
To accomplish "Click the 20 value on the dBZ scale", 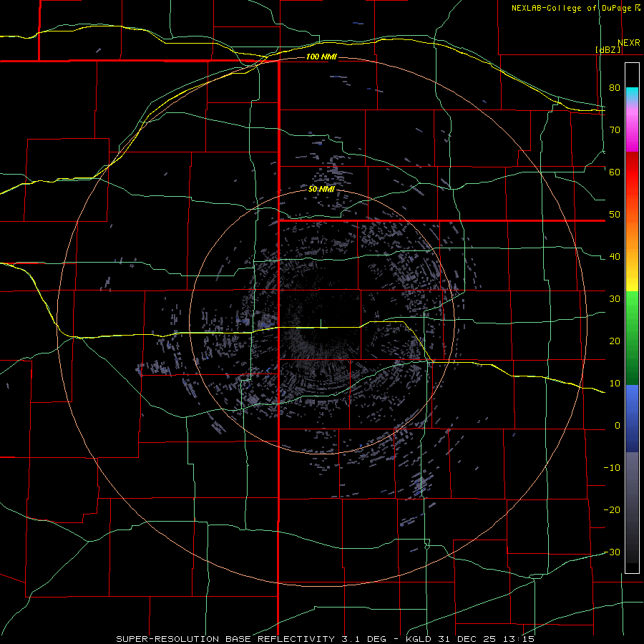I will click(x=615, y=341).
